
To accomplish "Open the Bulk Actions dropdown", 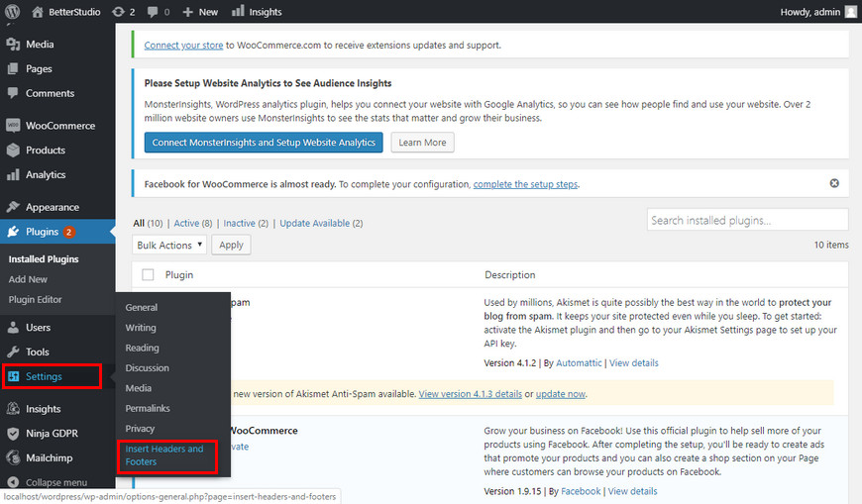I will (x=169, y=245).
